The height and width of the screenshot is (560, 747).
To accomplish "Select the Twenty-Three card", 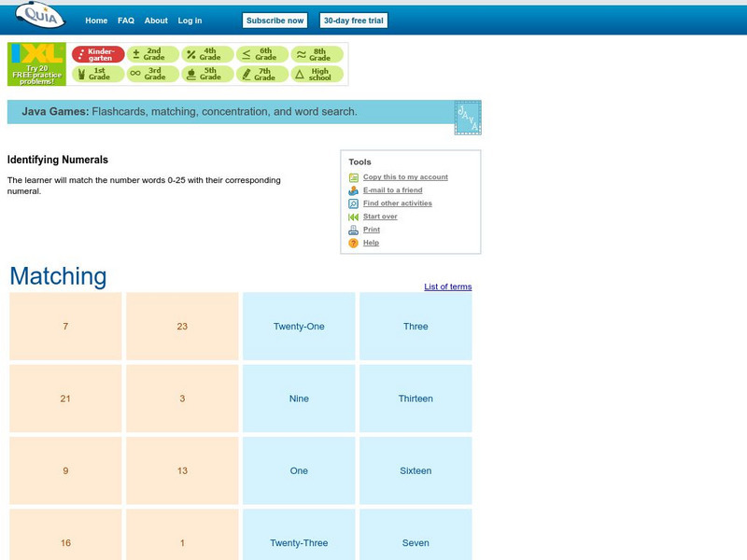I will pos(299,535).
